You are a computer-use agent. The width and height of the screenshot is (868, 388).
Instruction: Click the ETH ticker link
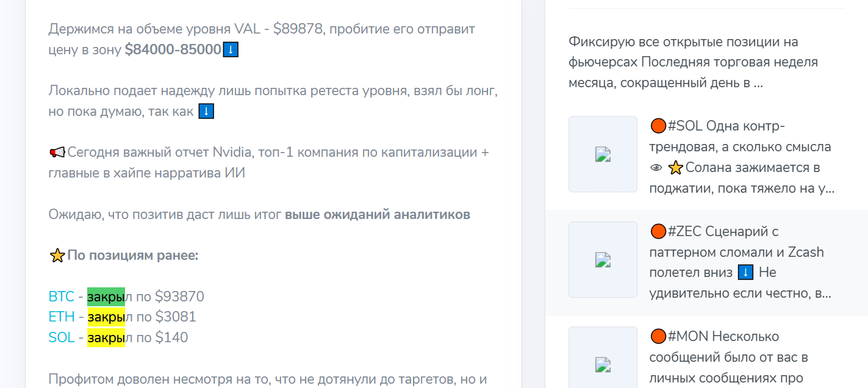[x=62, y=317]
